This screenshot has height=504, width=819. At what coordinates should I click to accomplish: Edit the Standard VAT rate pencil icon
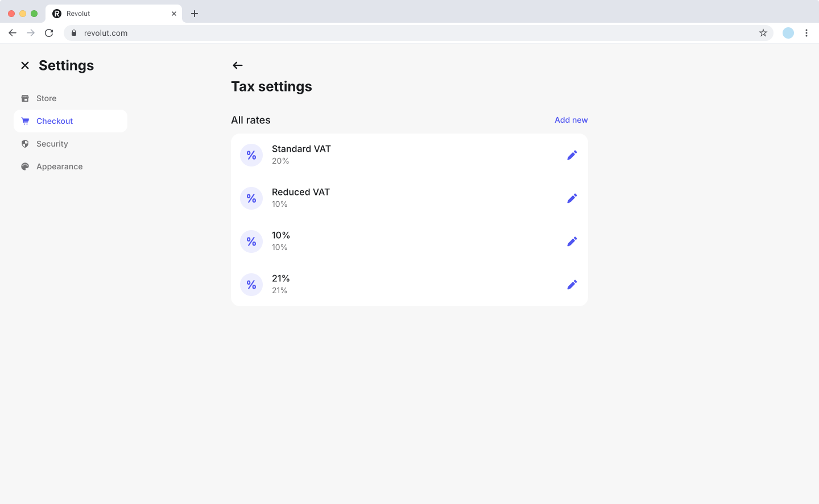[x=572, y=155]
